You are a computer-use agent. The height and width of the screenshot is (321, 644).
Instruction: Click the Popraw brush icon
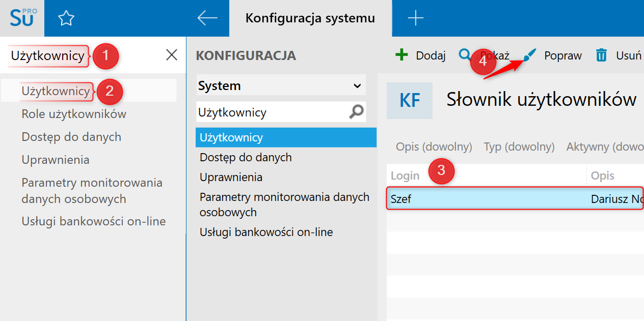[x=530, y=55]
